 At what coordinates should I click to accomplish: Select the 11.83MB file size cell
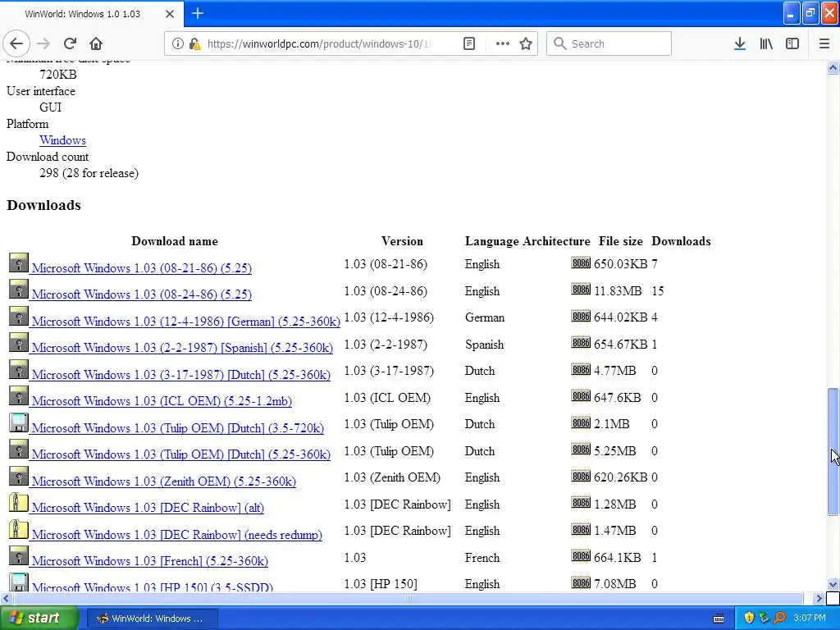tap(618, 291)
